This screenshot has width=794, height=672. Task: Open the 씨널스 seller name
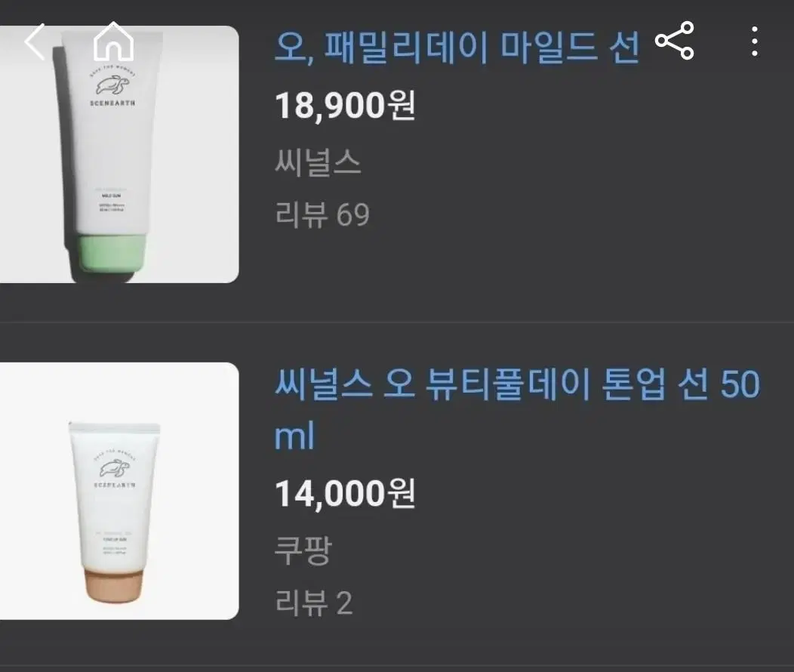pos(318,162)
